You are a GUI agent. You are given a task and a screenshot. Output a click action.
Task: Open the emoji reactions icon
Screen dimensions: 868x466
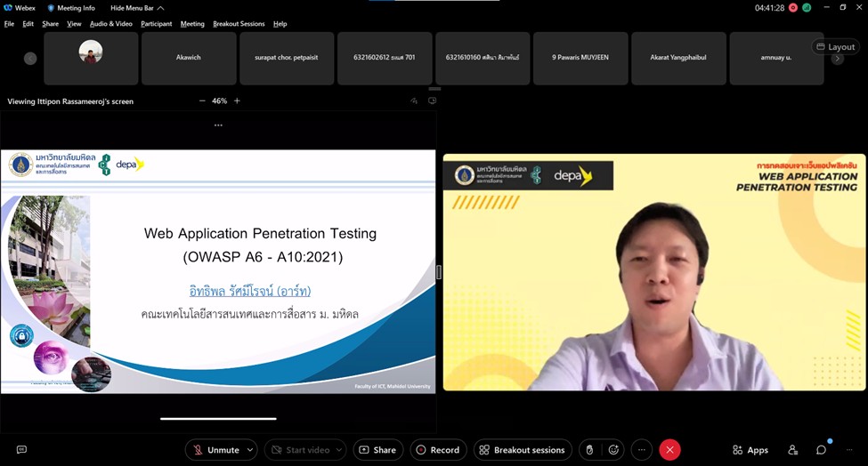(x=613, y=450)
